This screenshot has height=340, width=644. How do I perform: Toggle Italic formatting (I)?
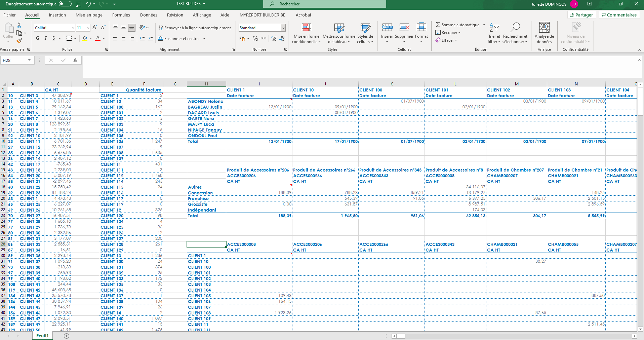[x=45, y=38]
